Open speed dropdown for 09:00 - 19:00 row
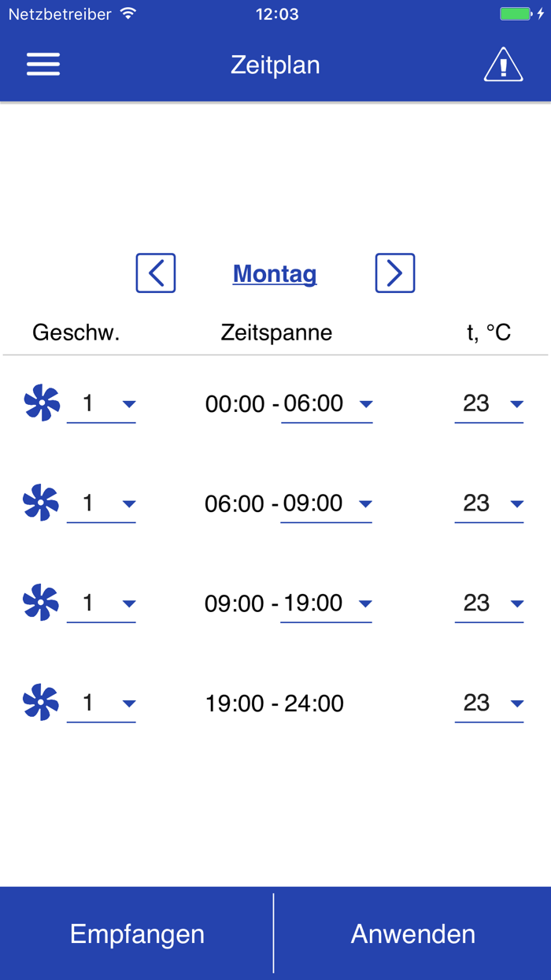This screenshot has width=551, height=980. click(x=102, y=604)
